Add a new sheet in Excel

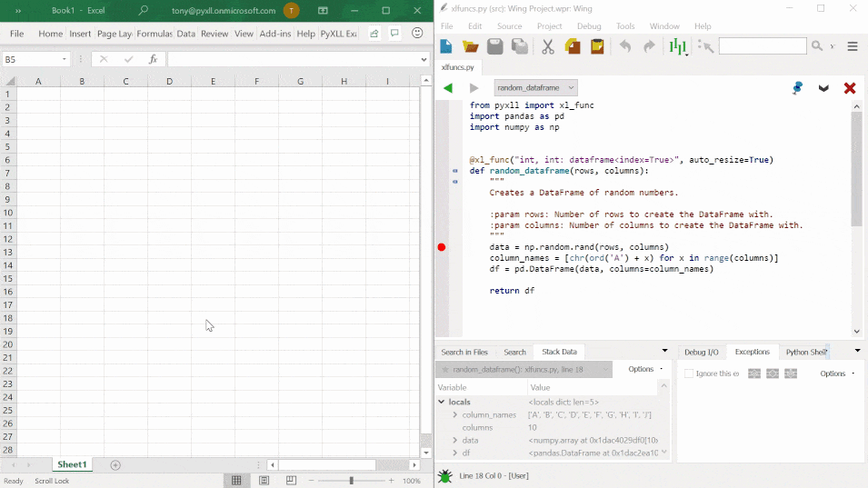(115, 465)
